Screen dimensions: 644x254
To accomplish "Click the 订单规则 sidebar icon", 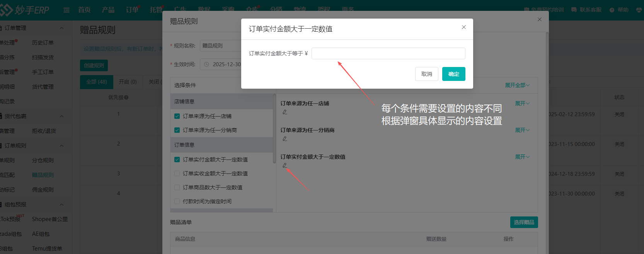I will (1, 146).
